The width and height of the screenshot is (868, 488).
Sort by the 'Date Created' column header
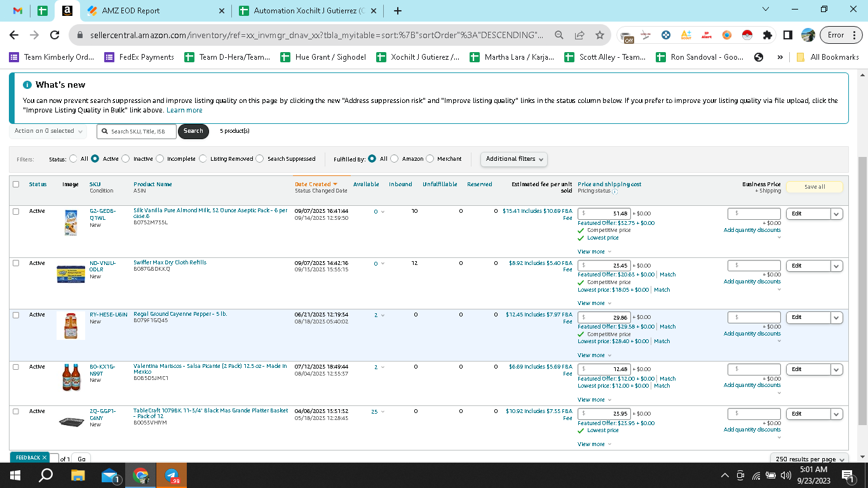(x=316, y=184)
